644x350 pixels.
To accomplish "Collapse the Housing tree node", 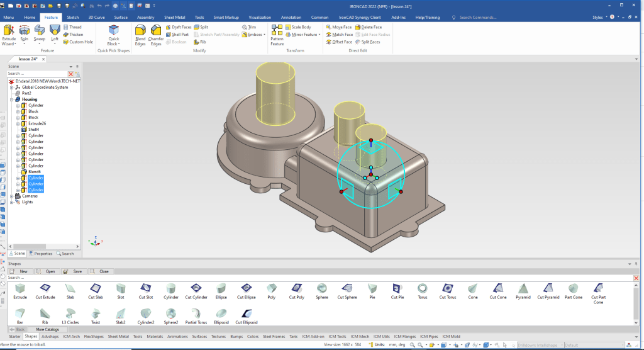I will (12, 99).
